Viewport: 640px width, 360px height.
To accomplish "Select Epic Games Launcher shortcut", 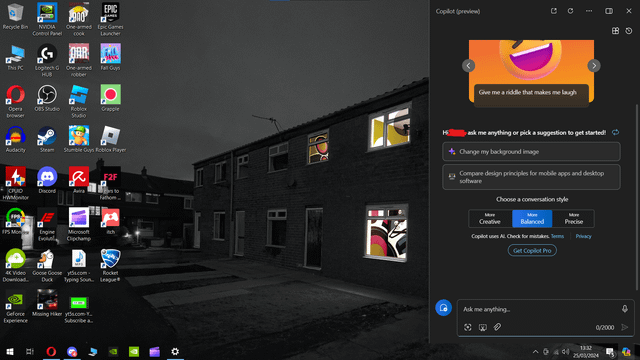I will (x=110, y=19).
